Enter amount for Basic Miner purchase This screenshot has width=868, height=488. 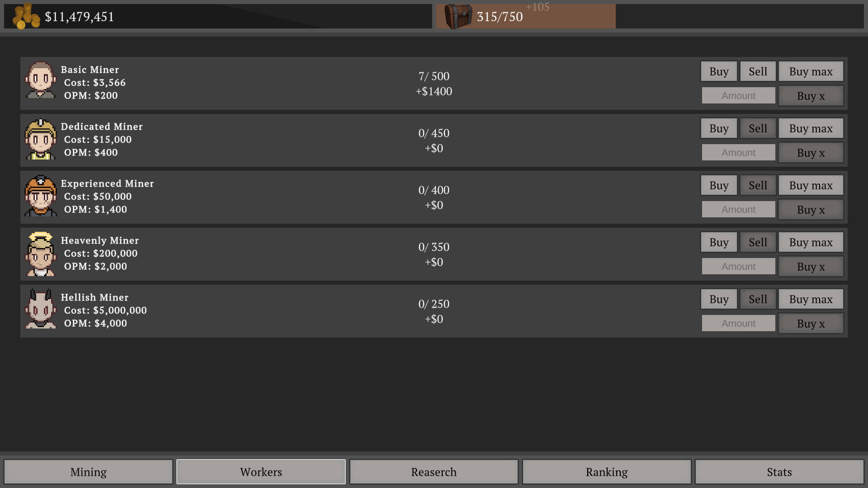pyautogui.click(x=738, y=95)
